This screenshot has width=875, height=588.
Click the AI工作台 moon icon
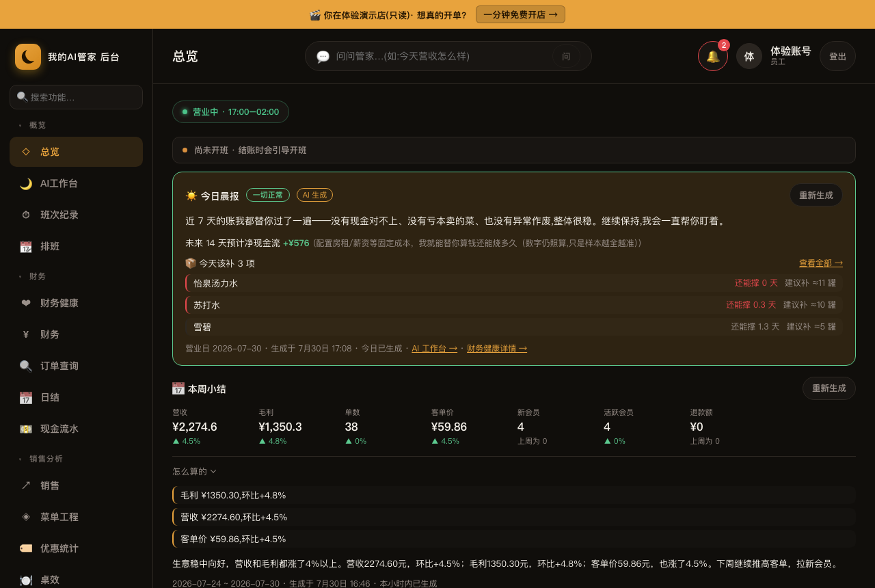click(x=26, y=183)
